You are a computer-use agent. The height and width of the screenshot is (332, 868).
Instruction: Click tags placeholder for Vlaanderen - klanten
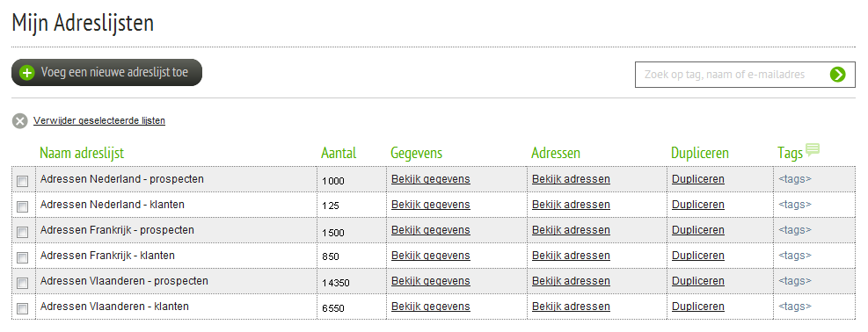pos(795,306)
